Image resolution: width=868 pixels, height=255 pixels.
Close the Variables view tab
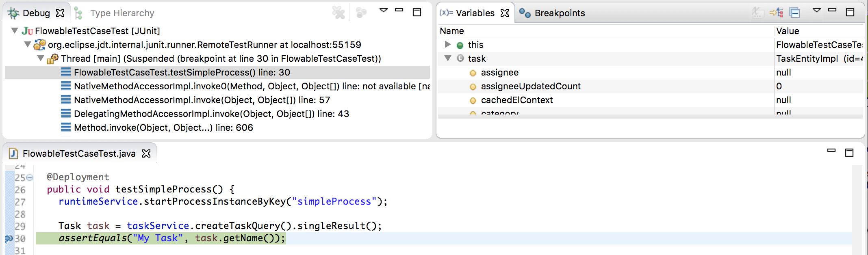505,13
